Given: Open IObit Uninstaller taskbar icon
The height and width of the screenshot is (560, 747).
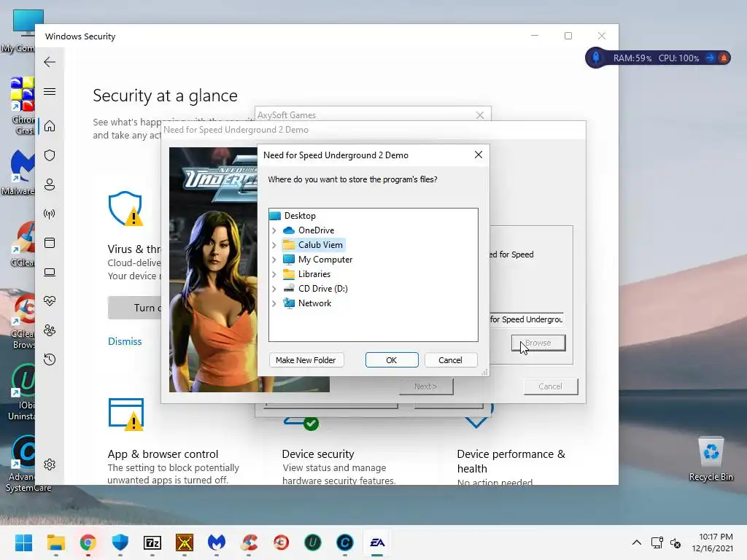Looking at the screenshot, I should (x=313, y=542).
